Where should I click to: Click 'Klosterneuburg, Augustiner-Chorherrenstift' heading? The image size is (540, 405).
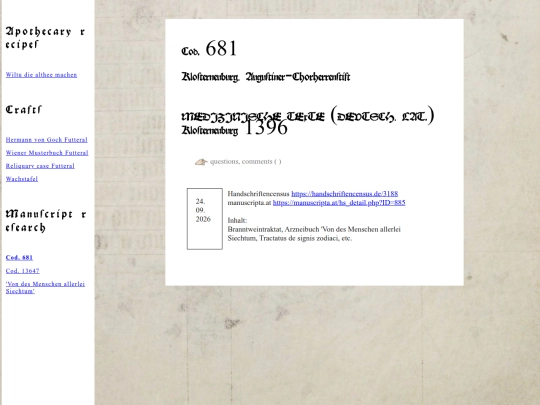pos(266,77)
